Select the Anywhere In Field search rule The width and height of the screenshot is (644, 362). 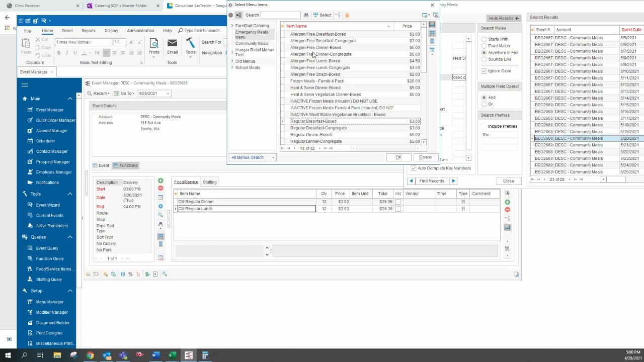484,52
